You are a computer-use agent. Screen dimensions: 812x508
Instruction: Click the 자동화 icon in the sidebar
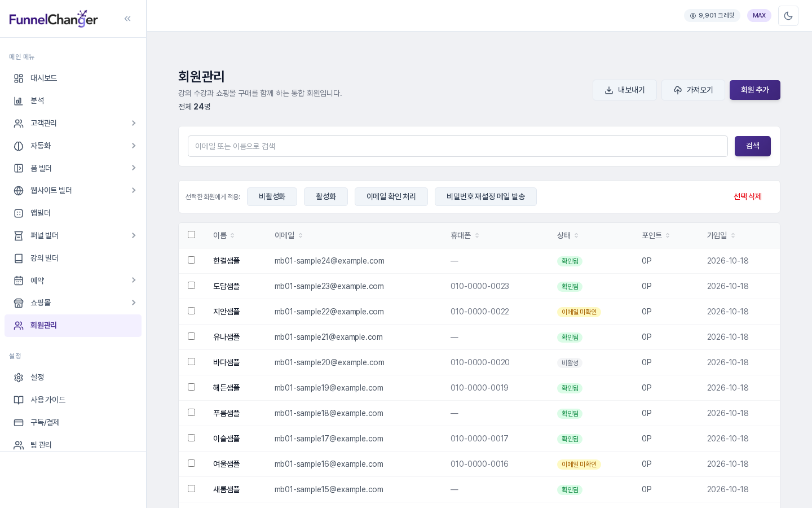(x=19, y=146)
